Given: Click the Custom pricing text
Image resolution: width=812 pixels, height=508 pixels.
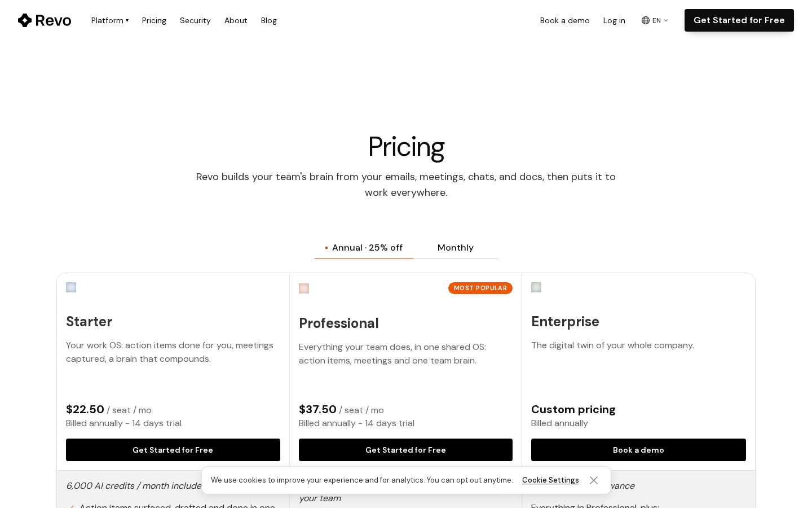Looking at the screenshot, I should (x=573, y=410).
